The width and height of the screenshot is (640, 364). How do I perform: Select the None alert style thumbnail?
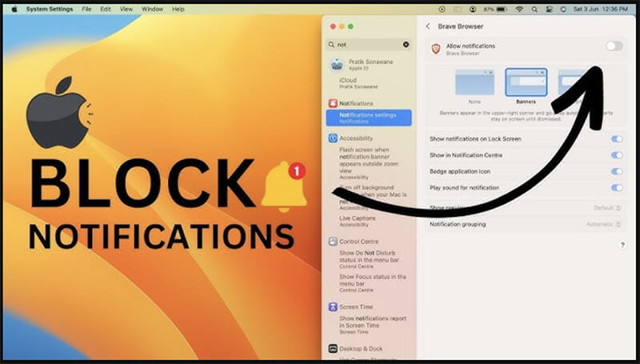(474, 82)
